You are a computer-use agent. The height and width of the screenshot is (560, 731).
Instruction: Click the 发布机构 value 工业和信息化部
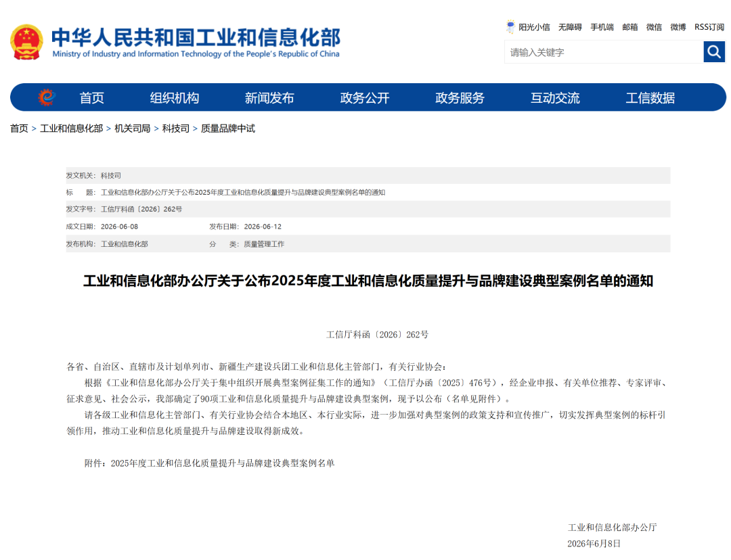pos(125,243)
